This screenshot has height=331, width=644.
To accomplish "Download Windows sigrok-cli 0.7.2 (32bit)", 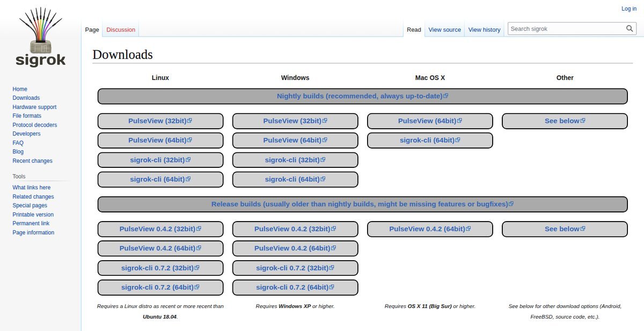I will point(295,268).
